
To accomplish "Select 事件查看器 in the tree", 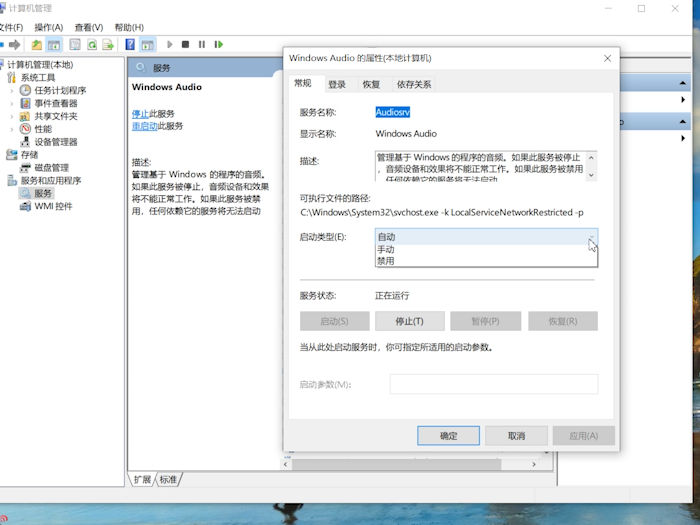I will [56, 104].
